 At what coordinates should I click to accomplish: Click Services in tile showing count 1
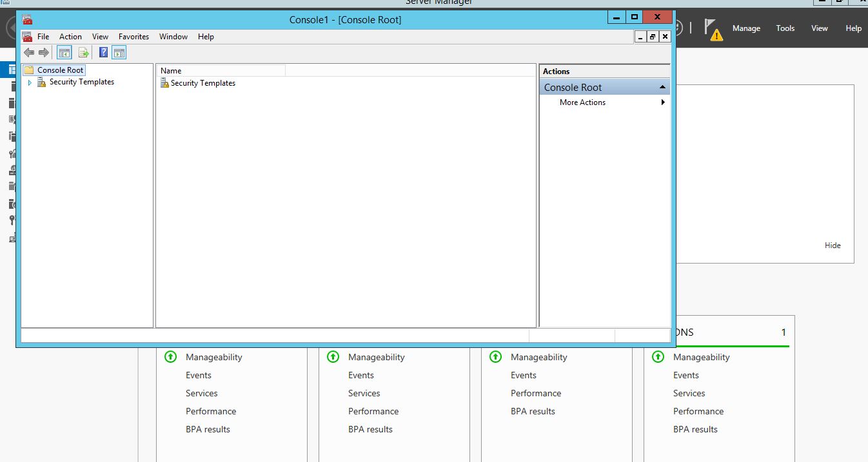tap(689, 393)
